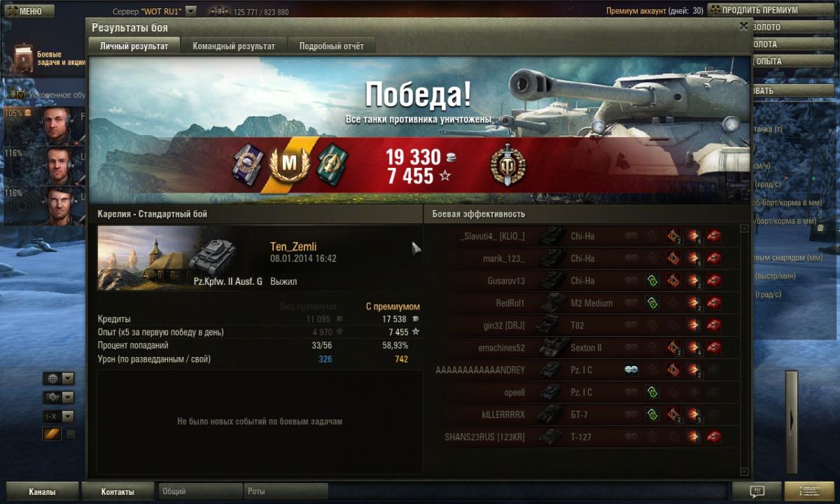Toggle the checkbox beside the orange filter icon
Screen dimensions: 840x504
click(71, 434)
